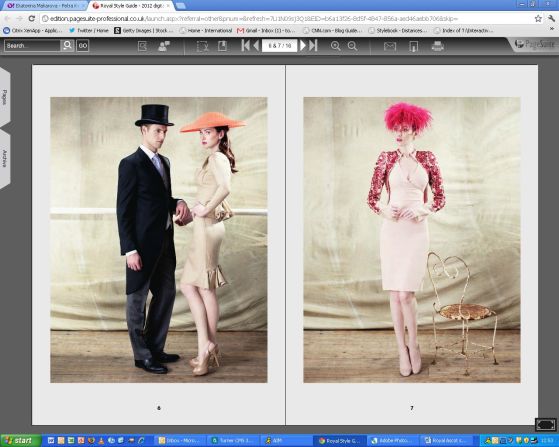Open the Stylebook - Distances bookmark
The height and width of the screenshot is (447, 559).
click(x=398, y=31)
